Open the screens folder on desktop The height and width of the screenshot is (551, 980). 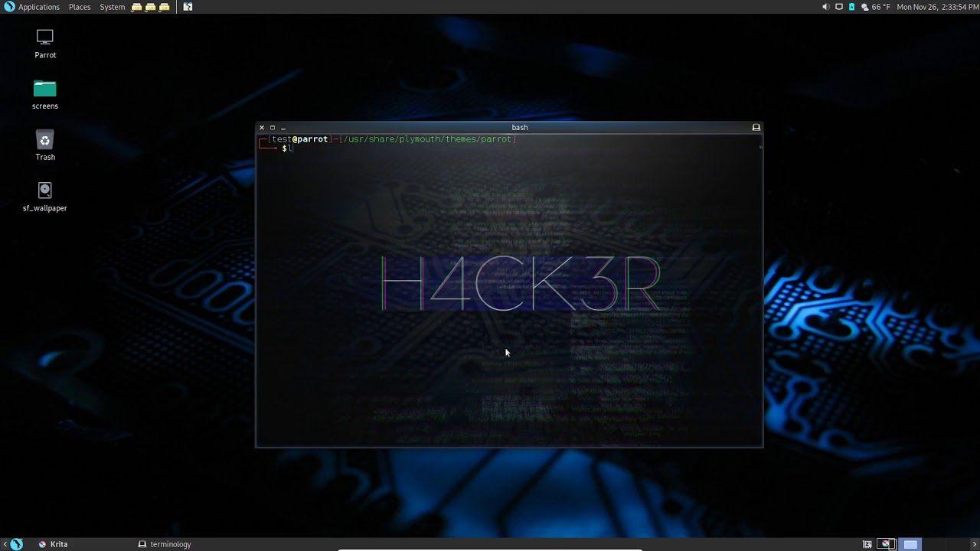45,89
